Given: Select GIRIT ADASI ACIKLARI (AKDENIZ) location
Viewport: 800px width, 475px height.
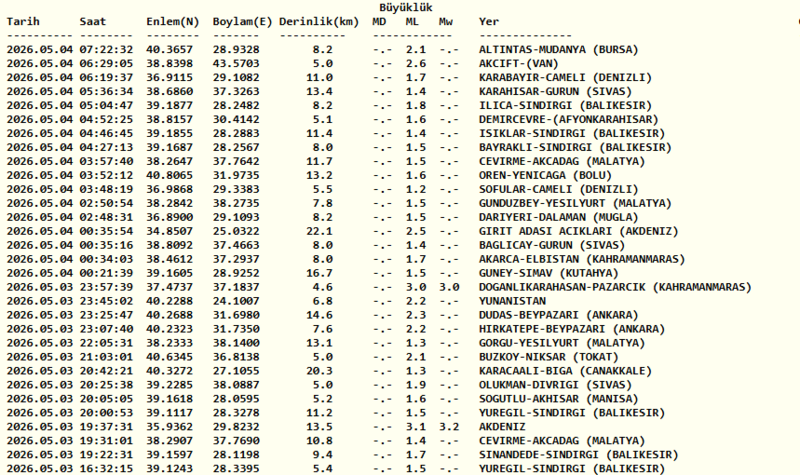Looking at the screenshot, I should tap(579, 231).
